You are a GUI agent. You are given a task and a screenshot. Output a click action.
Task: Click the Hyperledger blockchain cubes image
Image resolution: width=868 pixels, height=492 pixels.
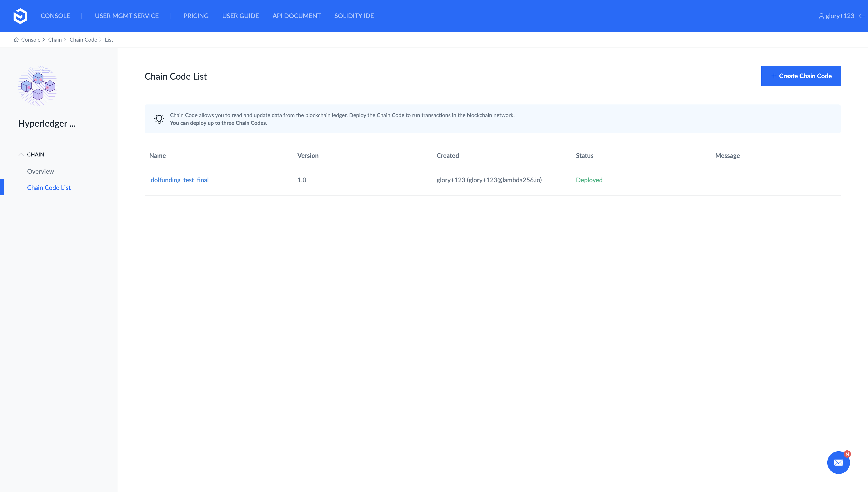click(x=38, y=86)
